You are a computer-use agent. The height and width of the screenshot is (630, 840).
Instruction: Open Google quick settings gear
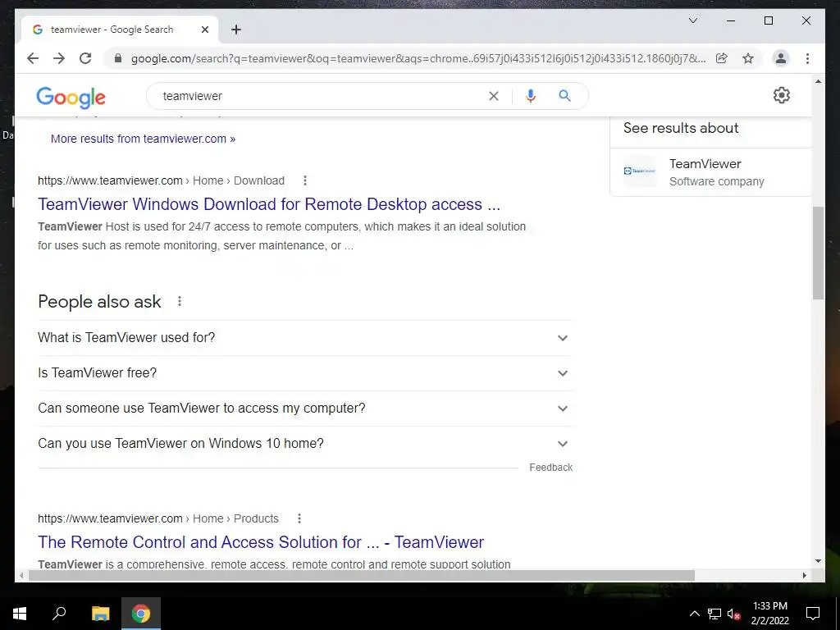point(782,95)
